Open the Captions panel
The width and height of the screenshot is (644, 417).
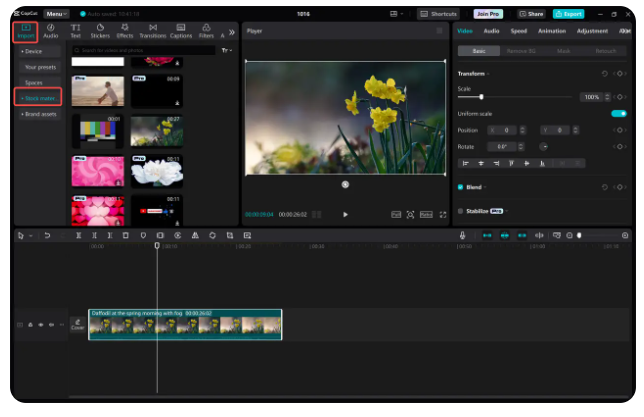click(x=181, y=30)
